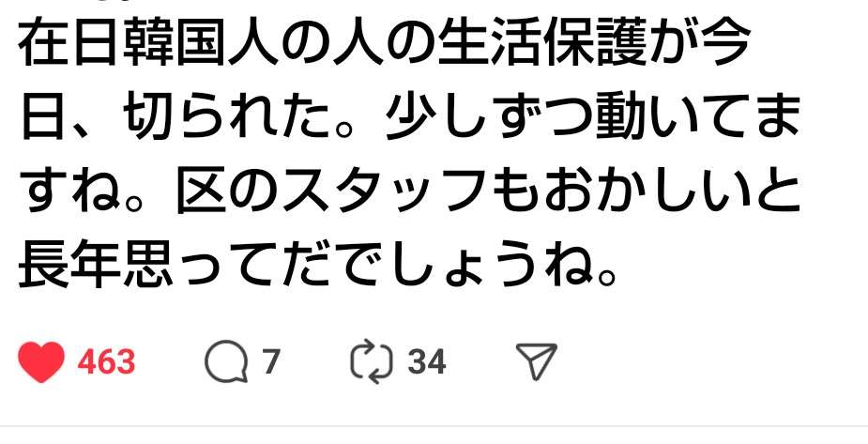
Task: View the 463 likes count
Action: pyautogui.click(x=106, y=362)
